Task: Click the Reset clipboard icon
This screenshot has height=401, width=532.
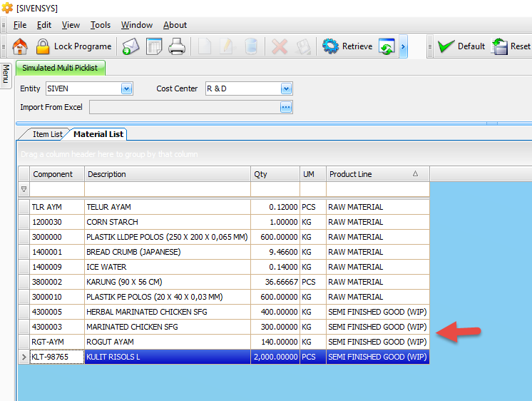Action: 499,46
